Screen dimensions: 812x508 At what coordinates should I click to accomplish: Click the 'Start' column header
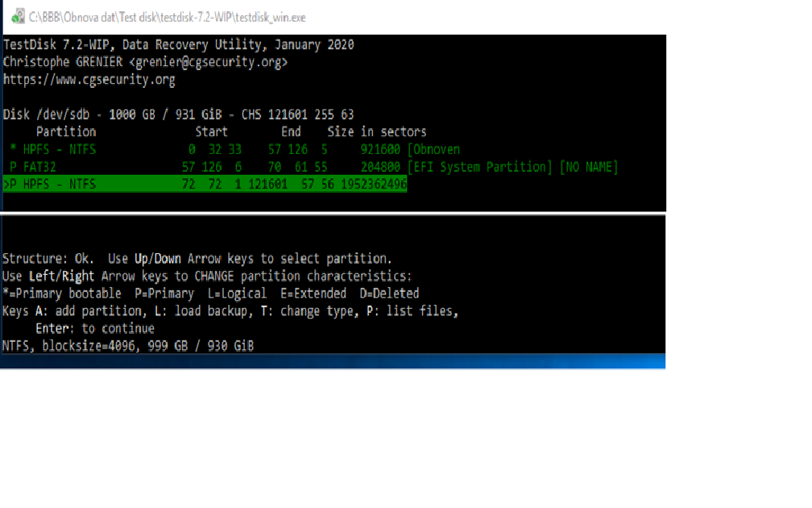tap(211, 131)
